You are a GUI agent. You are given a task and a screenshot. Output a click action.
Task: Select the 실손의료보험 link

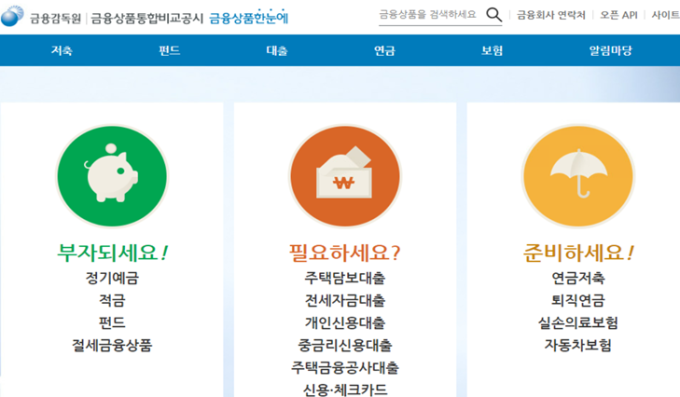coord(578,323)
